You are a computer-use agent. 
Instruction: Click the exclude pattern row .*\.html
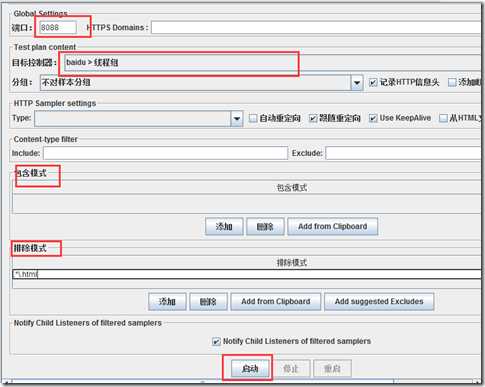[247, 274]
